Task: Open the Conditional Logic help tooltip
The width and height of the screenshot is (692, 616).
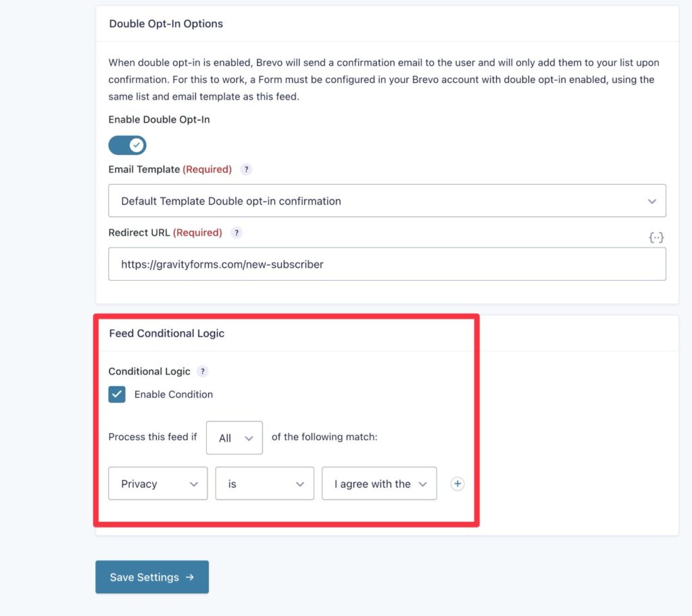Action: tap(203, 371)
